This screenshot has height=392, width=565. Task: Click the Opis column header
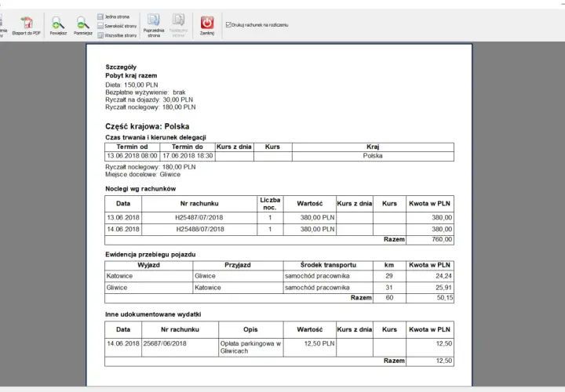click(x=250, y=330)
